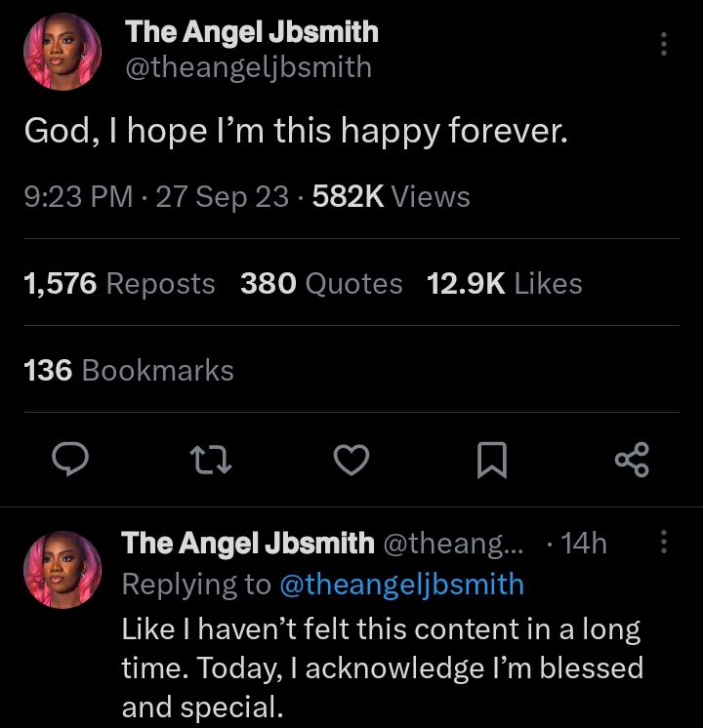View the 380 Quotes list
703x728 pixels.
click(x=321, y=284)
